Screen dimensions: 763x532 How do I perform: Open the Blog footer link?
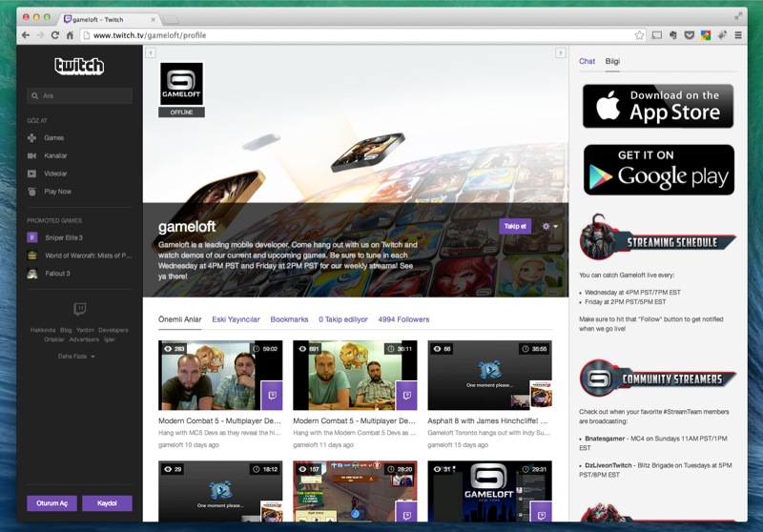[66, 330]
